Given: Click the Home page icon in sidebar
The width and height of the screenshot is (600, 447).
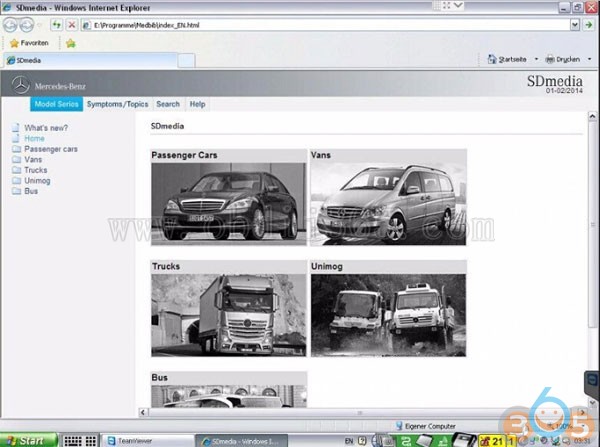Looking at the screenshot, I should pos(16,138).
